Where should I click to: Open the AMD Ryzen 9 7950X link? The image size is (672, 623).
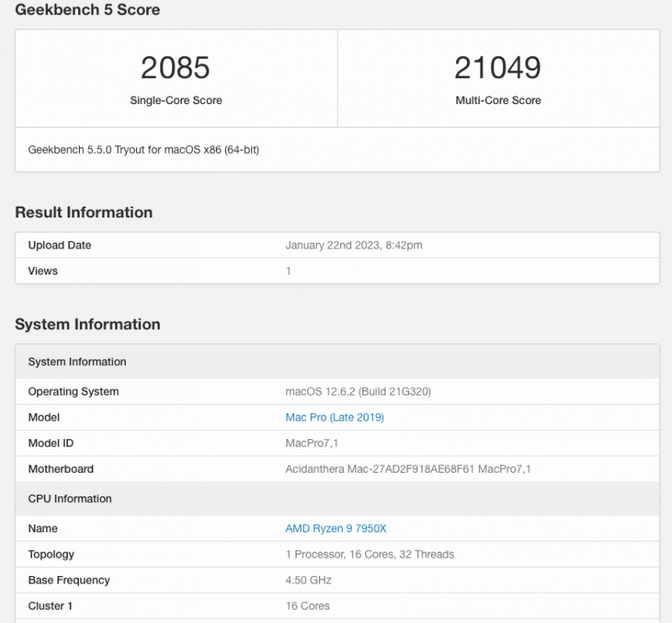tap(335, 528)
